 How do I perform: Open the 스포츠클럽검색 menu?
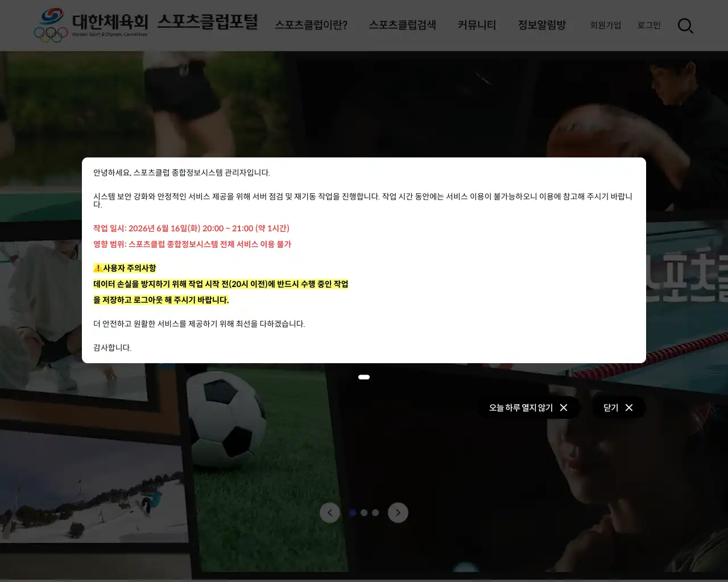click(402, 25)
